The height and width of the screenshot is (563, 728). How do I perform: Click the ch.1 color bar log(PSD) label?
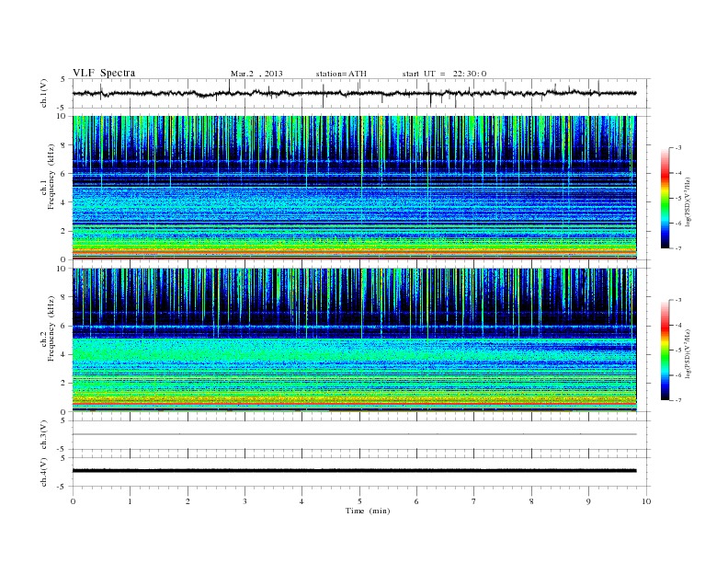[688, 201]
